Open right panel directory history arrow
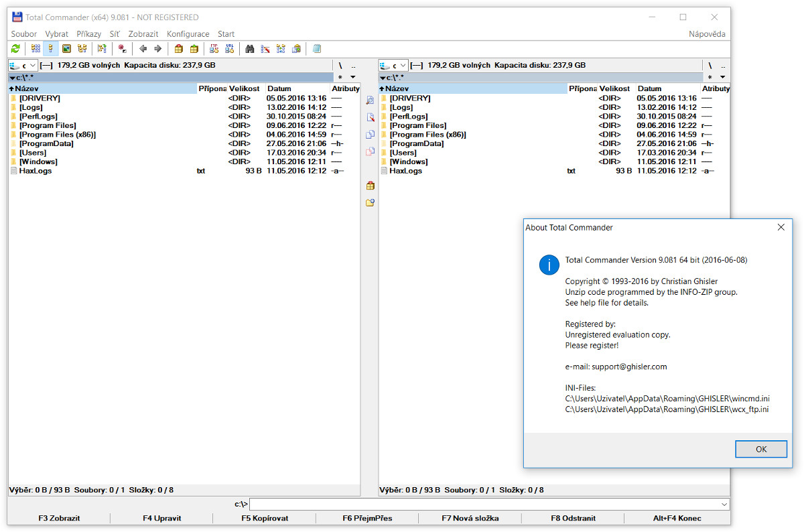The height and width of the screenshot is (532, 804). pos(723,78)
